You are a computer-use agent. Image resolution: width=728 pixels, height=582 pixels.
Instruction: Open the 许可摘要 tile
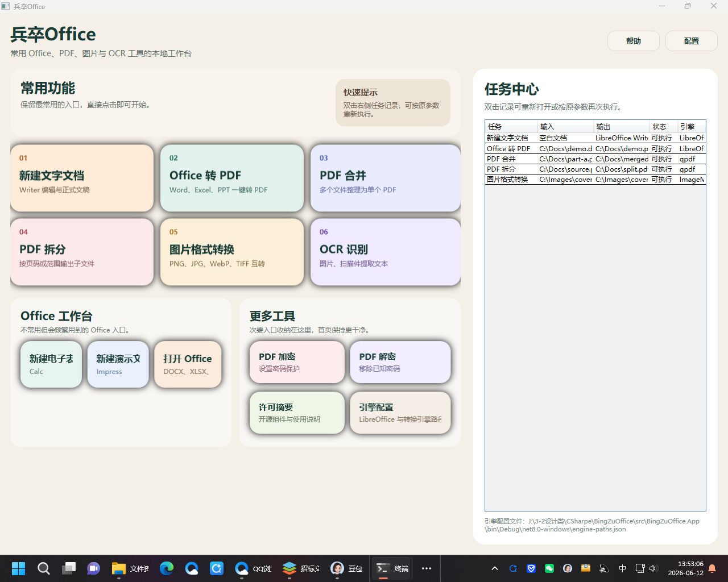click(297, 413)
